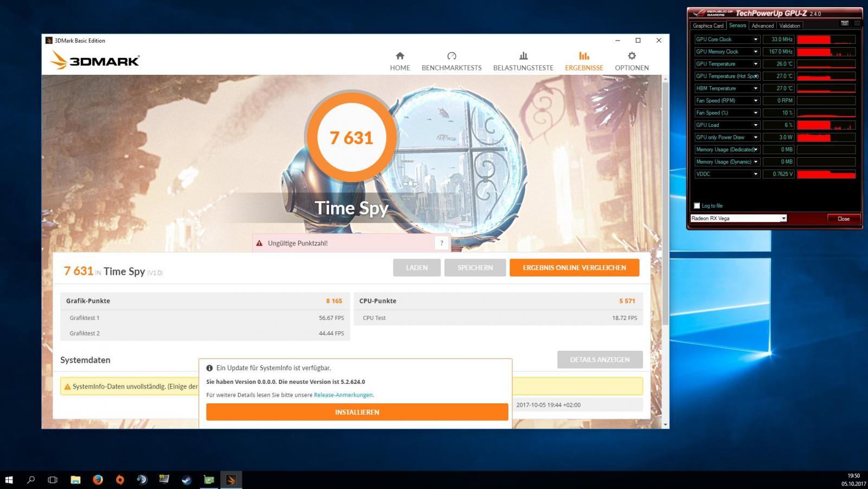Open Steam from the taskbar

coord(187,480)
